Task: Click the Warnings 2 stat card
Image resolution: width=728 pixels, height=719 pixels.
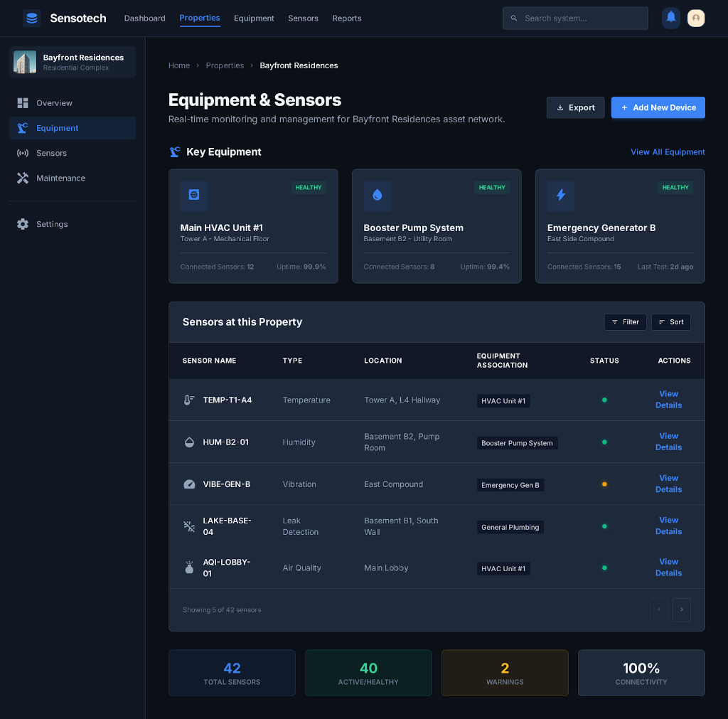Action: coord(505,673)
